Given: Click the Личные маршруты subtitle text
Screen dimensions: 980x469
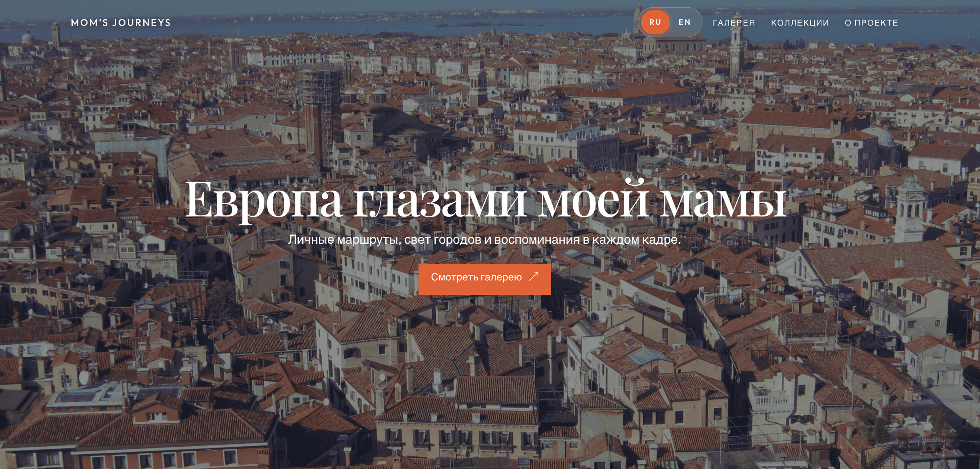Looking at the screenshot, I should pos(484,240).
